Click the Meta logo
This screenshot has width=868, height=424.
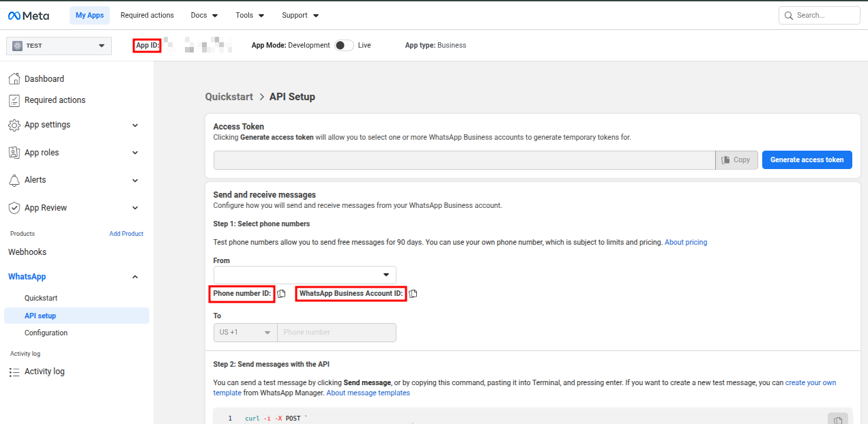click(30, 15)
